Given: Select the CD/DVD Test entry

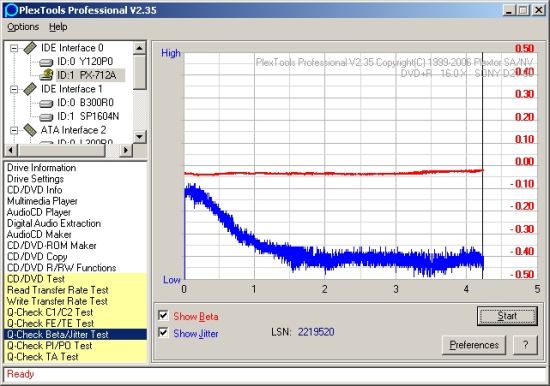Looking at the screenshot, I should click(x=75, y=279).
